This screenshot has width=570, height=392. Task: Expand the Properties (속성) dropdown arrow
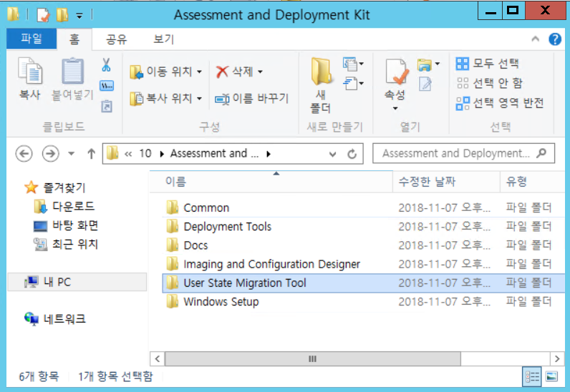point(395,108)
